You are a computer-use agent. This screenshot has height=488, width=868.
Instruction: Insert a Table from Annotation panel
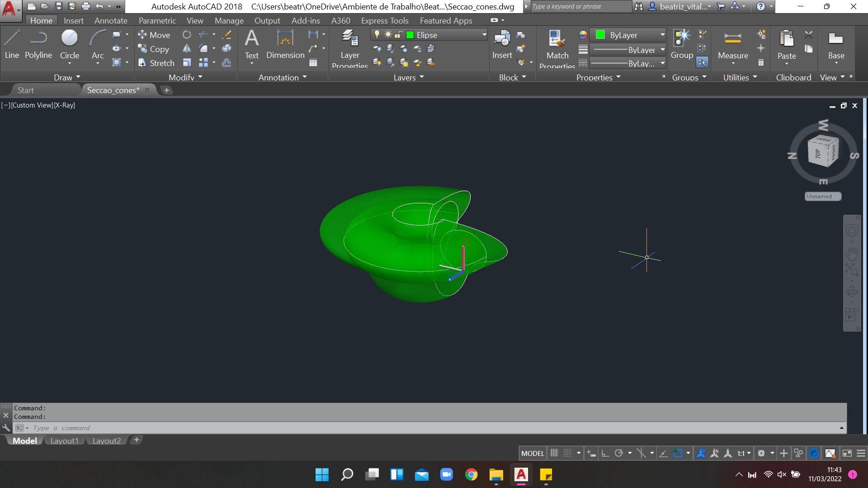(x=313, y=63)
